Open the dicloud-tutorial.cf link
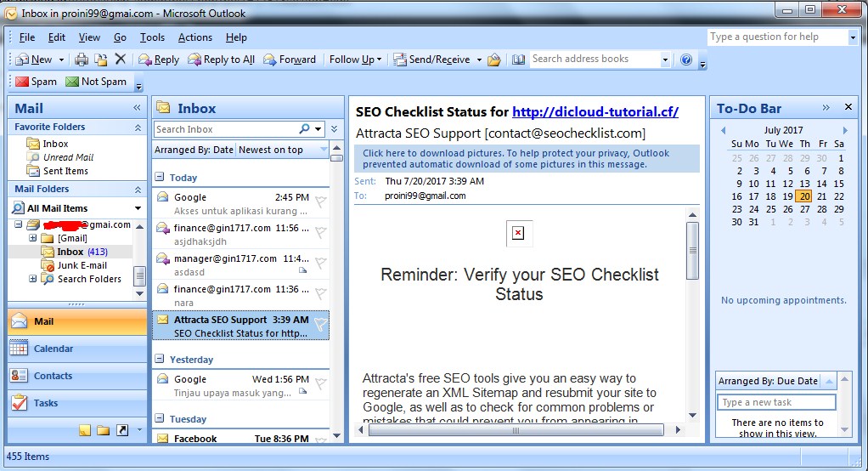 tap(595, 112)
